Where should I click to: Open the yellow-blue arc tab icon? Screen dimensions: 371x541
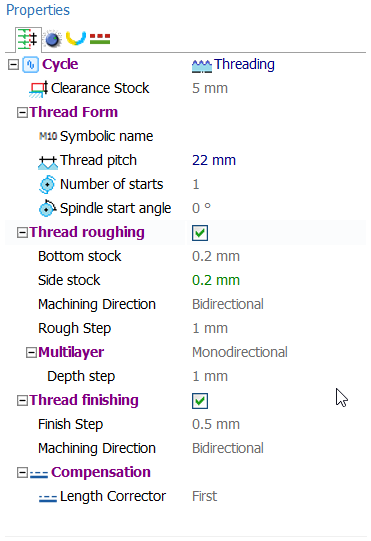point(76,38)
